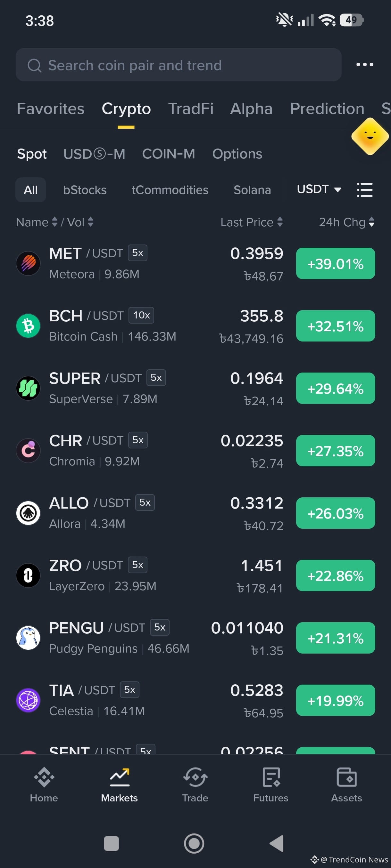
Task: Go to Home in bottom navigation
Action: click(x=44, y=785)
